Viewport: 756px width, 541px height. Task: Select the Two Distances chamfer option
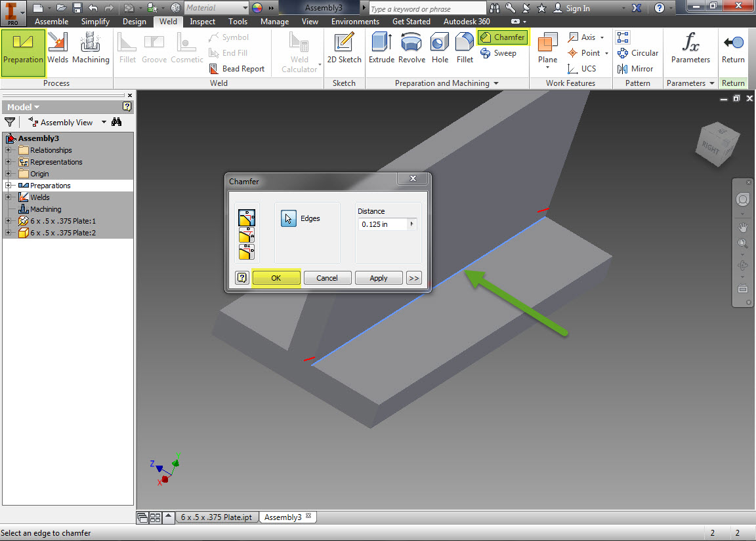[247, 252]
